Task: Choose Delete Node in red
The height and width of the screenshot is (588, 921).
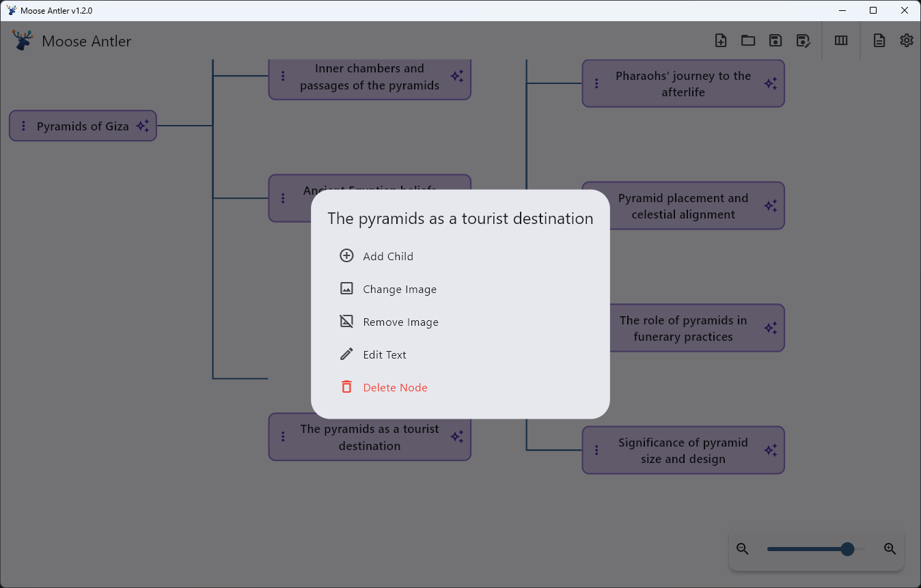Action: [460, 387]
